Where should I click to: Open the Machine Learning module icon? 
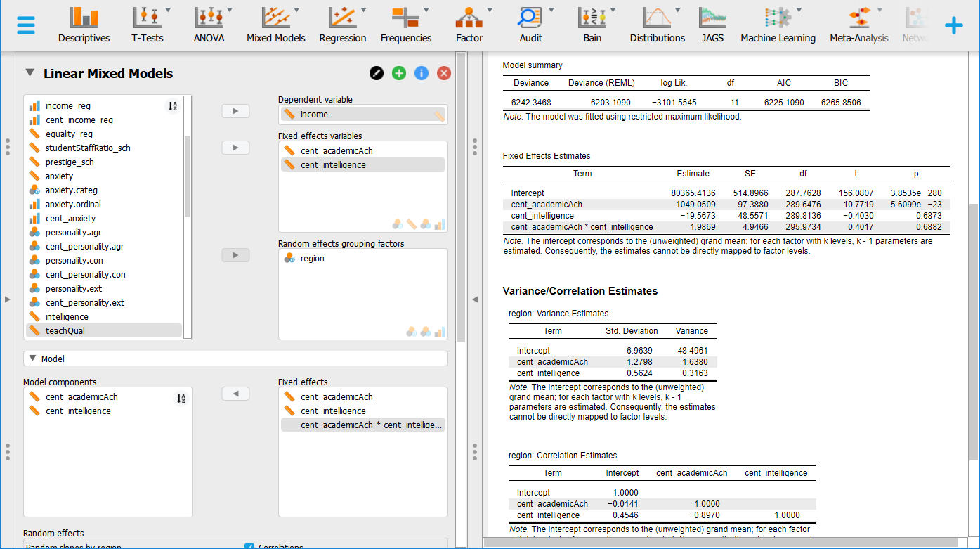(778, 19)
